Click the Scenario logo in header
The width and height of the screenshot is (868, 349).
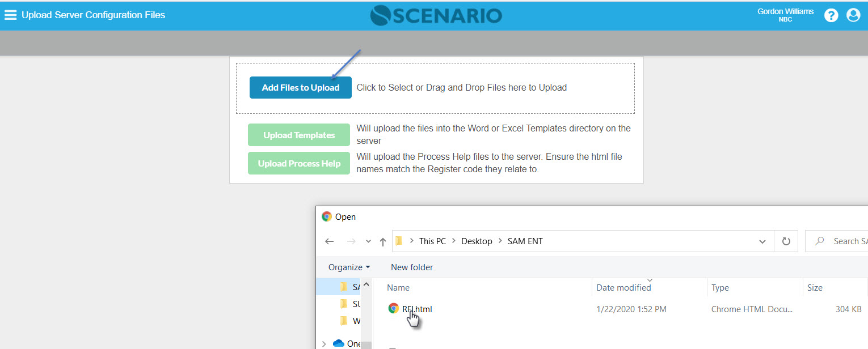pyautogui.click(x=436, y=15)
